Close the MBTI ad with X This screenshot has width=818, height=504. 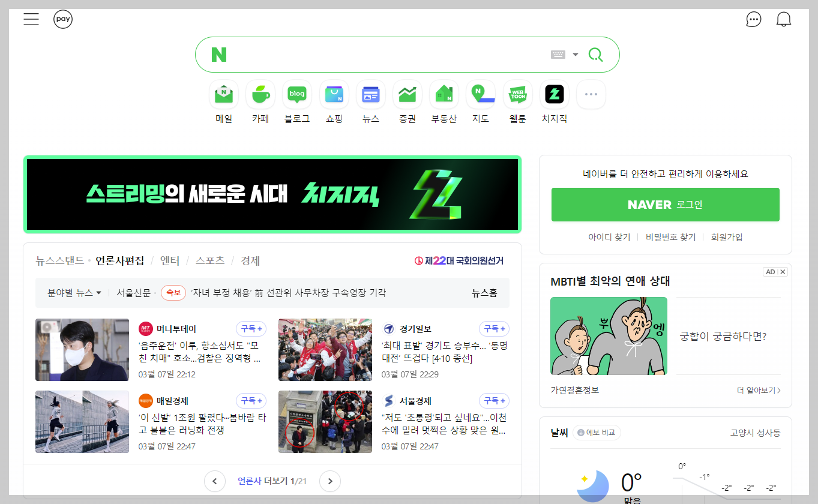click(x=783, y=272)
